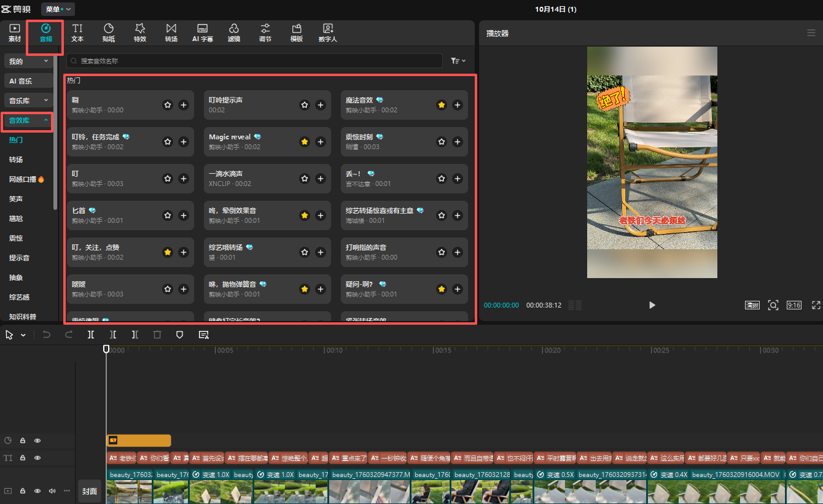
Task: Add 叮铃提示声 sound effect with plus icon
Action: tap(320, 105)
